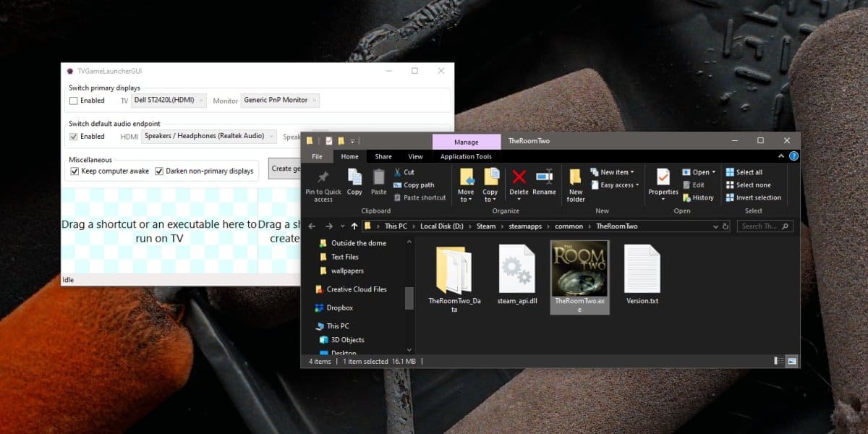Image resolution: width=868 pixels, height=434 pixels.
Task: Switch to the View tab
Action: (415, 156)
